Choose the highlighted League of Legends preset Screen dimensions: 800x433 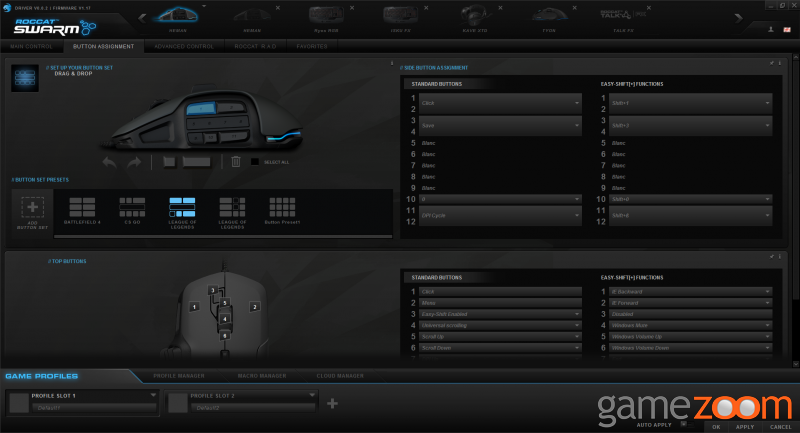coord(182,212)
